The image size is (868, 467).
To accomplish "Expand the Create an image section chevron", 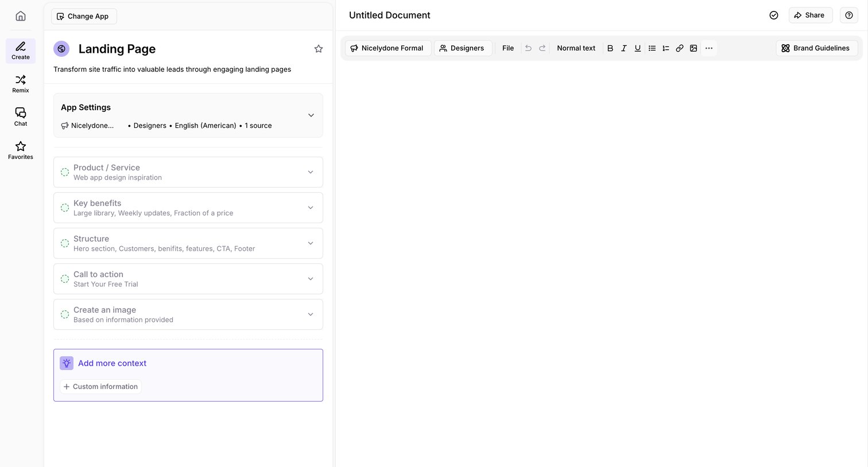I will (x=311, y=314).
